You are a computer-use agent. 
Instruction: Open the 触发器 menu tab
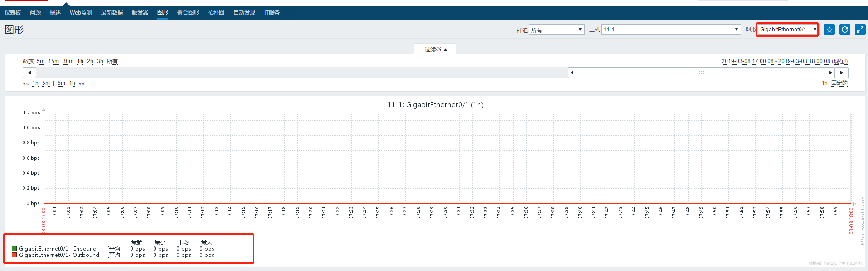140,13
